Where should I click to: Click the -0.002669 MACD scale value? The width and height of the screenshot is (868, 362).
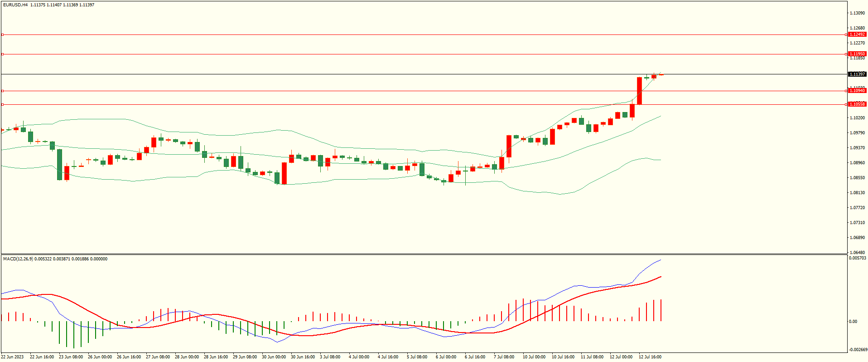[x=858, y=350]
